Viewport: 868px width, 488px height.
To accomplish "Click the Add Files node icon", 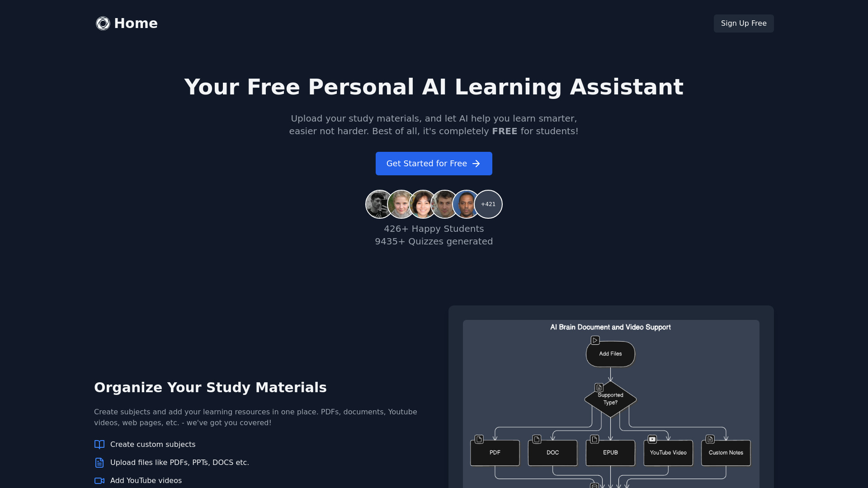I will point(594,340).
